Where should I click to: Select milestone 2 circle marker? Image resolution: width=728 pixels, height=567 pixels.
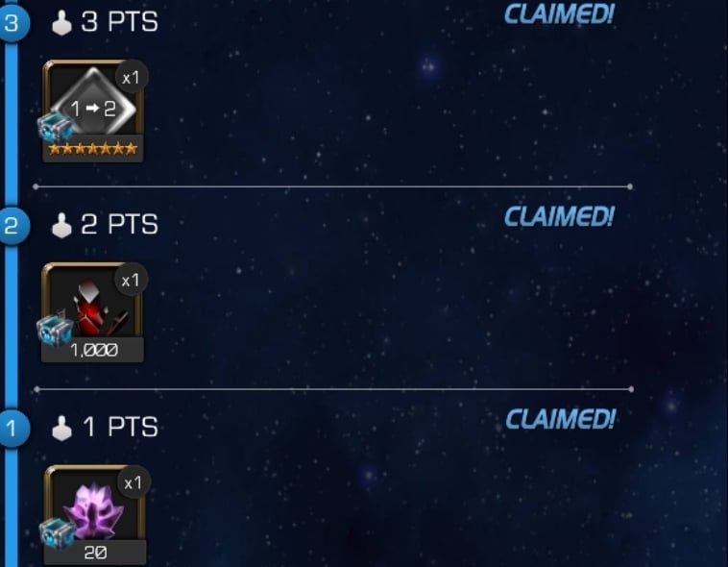12,226
